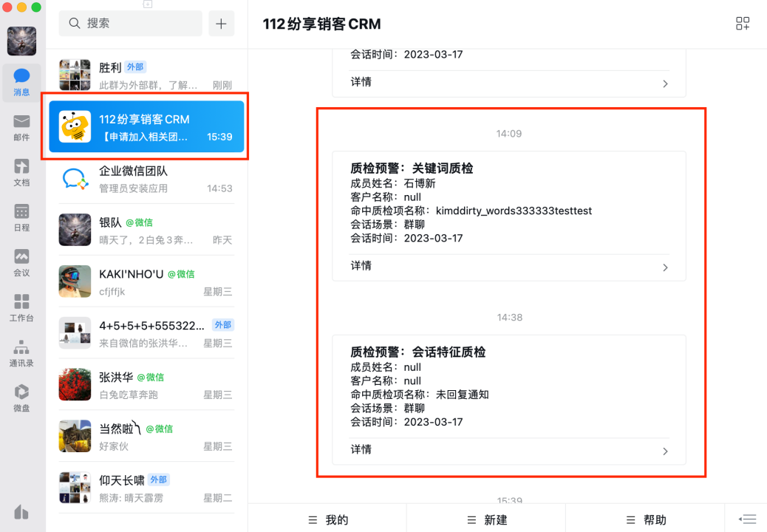
Task: Open the app grid icon at top right
Action: pos(743,24)
